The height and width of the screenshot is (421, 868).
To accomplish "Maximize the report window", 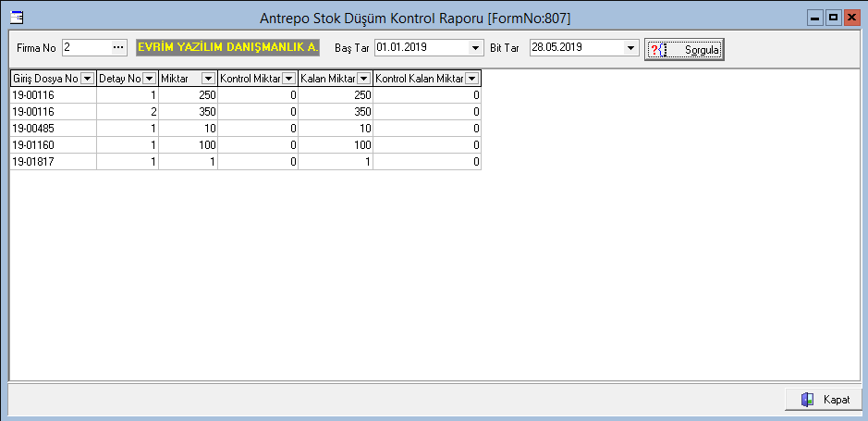I will [833, 19].
